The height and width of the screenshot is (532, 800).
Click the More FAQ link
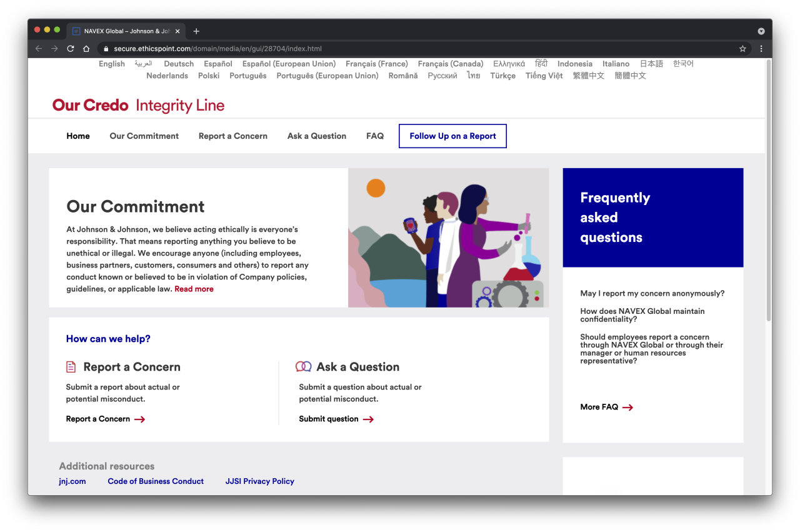click(599, 407)
